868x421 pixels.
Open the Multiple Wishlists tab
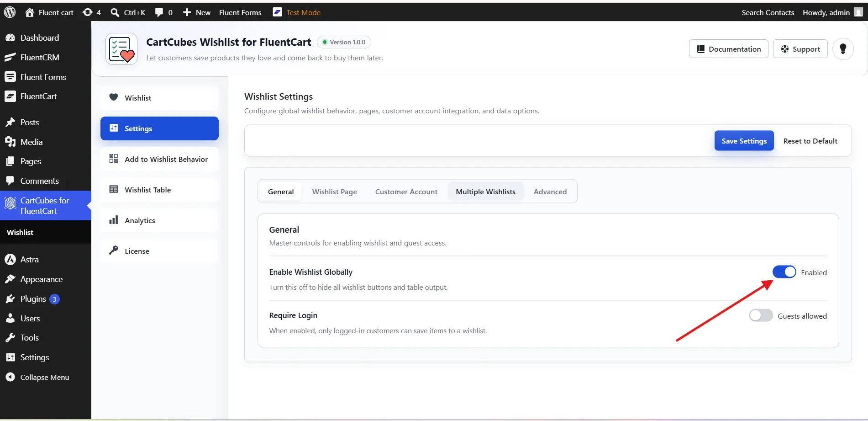(485, 192)
